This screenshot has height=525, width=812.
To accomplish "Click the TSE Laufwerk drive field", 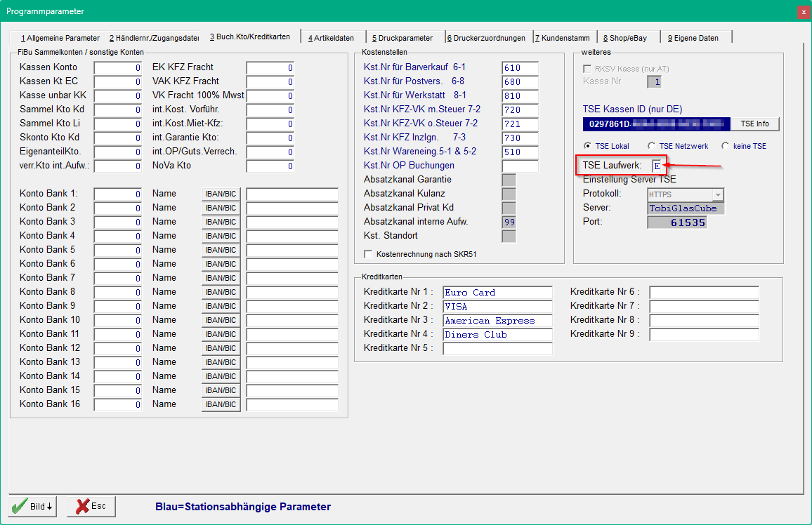I will (x=657, y=166).
